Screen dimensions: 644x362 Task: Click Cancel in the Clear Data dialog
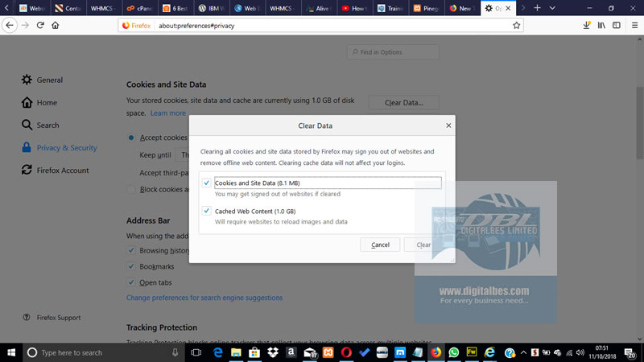point(380,245)
